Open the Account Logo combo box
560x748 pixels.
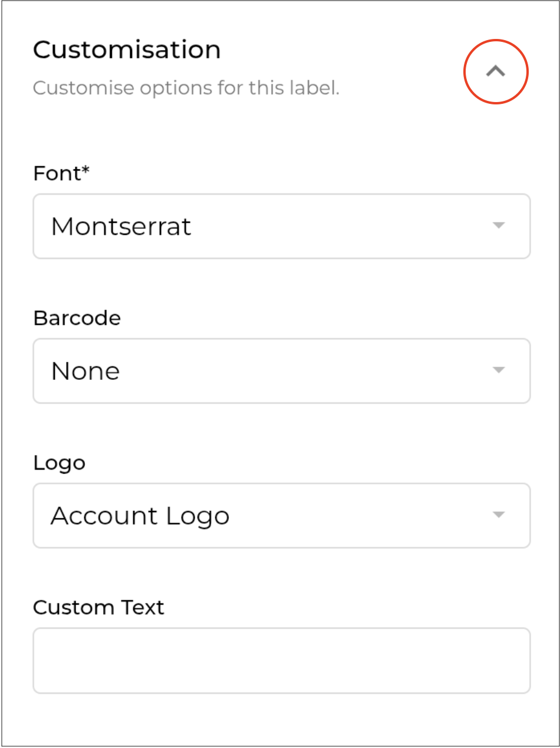click(281, 515)
